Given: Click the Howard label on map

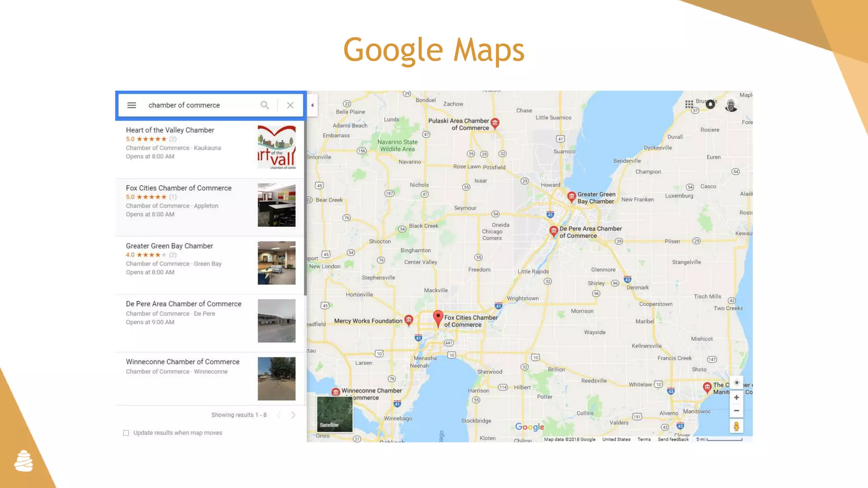Looking at the screenshot, I should [x=551, y=185].
